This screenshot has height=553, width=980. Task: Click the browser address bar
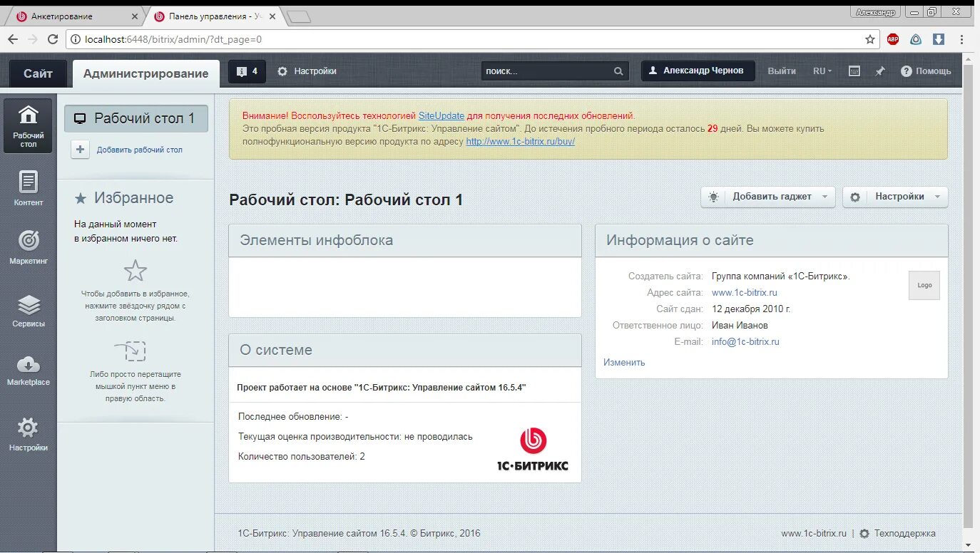coord(471,39)
